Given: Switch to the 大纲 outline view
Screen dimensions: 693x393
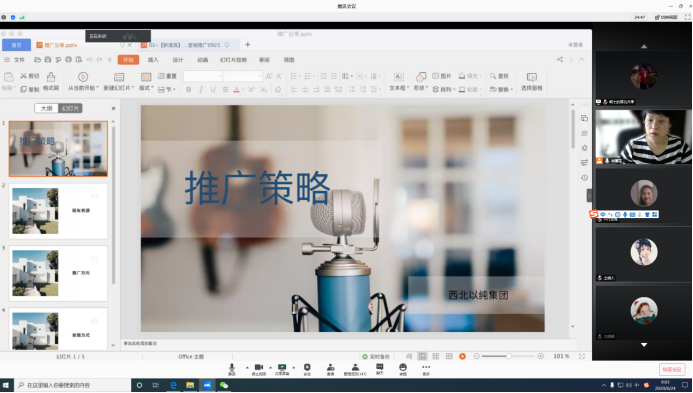Looking at the screenshot, I should coord(46,108).
